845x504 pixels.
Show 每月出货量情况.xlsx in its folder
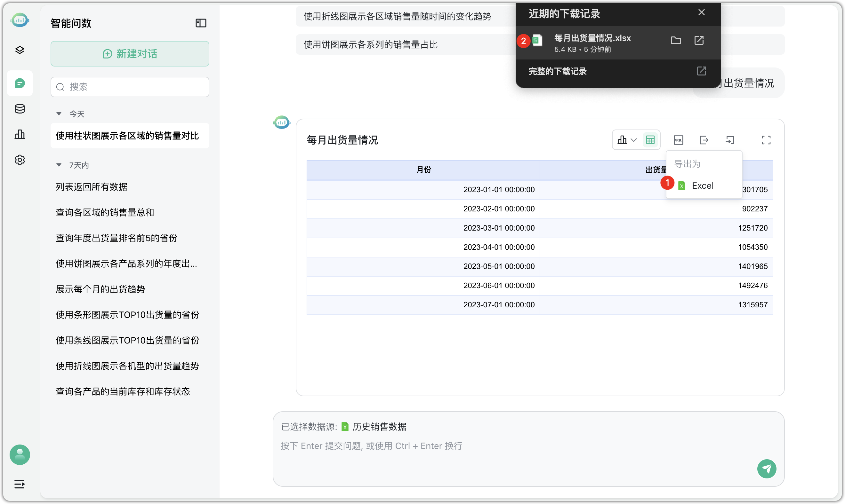pyautogui.click(x=676, y=40)
